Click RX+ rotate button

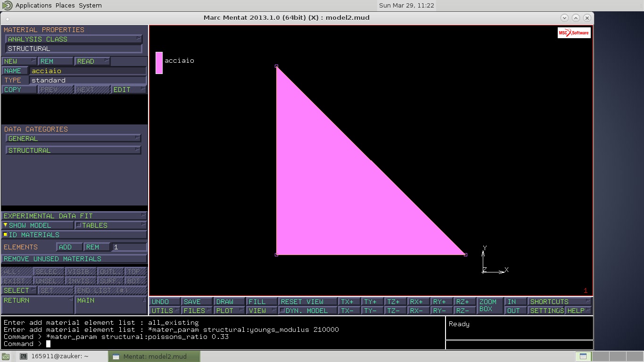[418, 302]
